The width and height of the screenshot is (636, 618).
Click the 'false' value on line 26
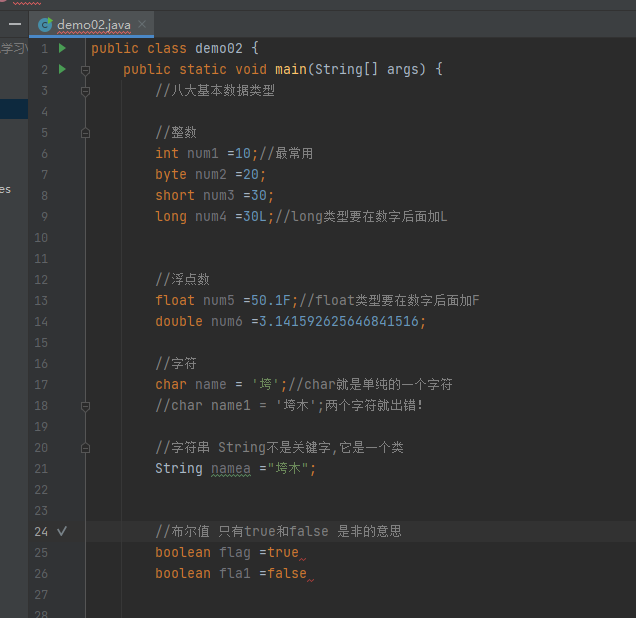(287, 573)
